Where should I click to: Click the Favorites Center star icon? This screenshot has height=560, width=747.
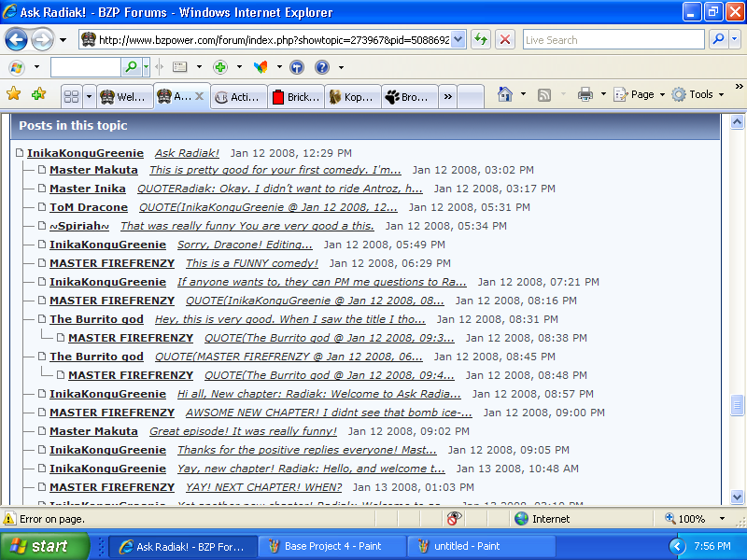(x=14, y=94)
